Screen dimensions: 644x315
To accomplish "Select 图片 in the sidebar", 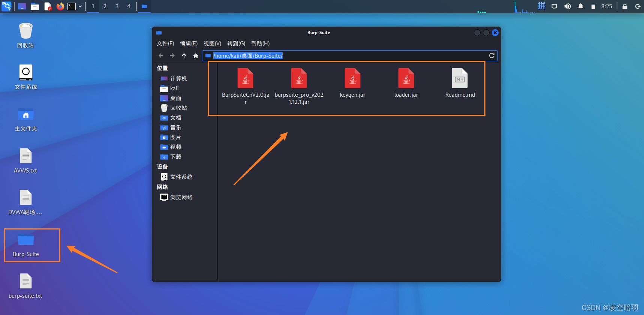I will pyautogui.click(x=171, y=137).
